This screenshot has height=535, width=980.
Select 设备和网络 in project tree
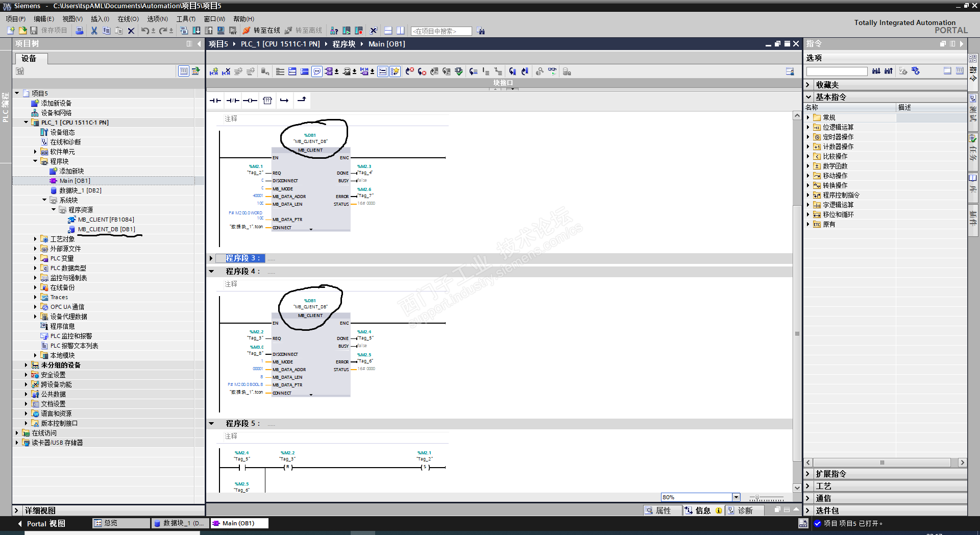click(56, 113)
